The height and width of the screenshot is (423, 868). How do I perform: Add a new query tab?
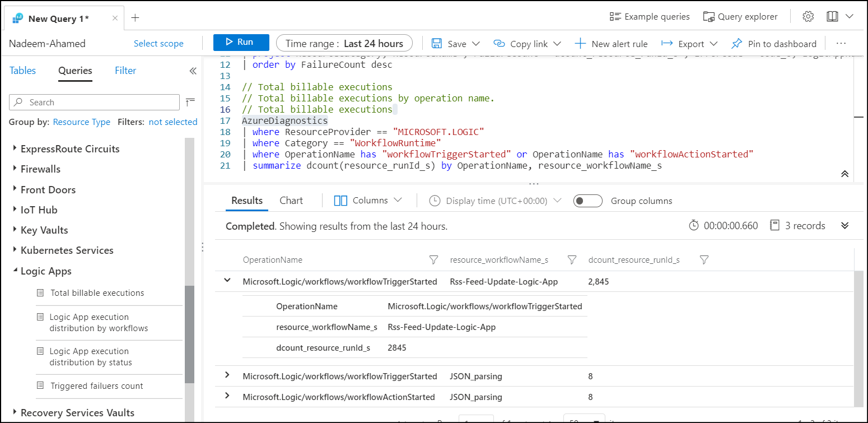tap(135, 18)
